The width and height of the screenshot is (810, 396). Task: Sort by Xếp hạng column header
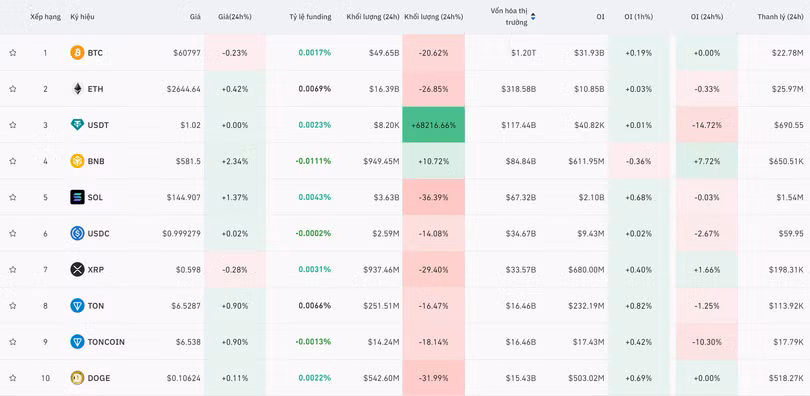click(45, 17)
